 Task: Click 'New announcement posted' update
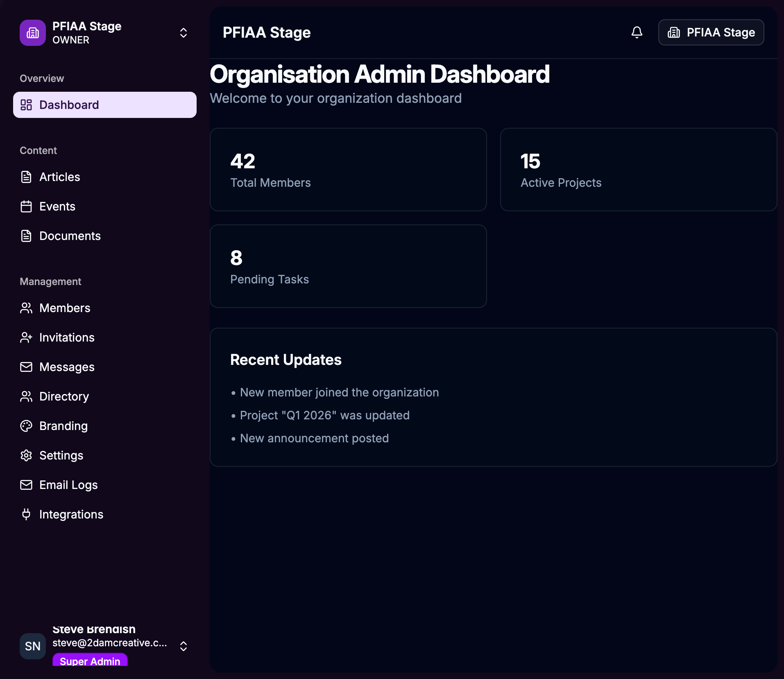click(315, 438)
